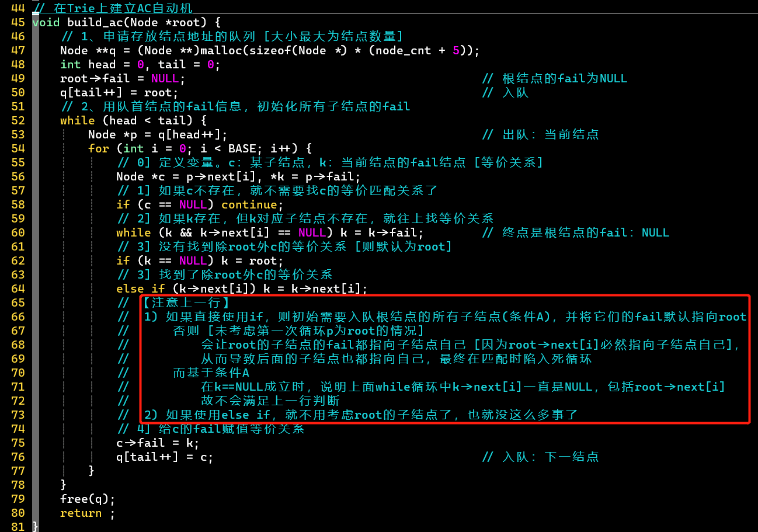The width and height of the screenshot is (758, 532).
Task: Click 'k = k→fail;' on line 60
Action: pyautogui.click(x=383, y=232)
